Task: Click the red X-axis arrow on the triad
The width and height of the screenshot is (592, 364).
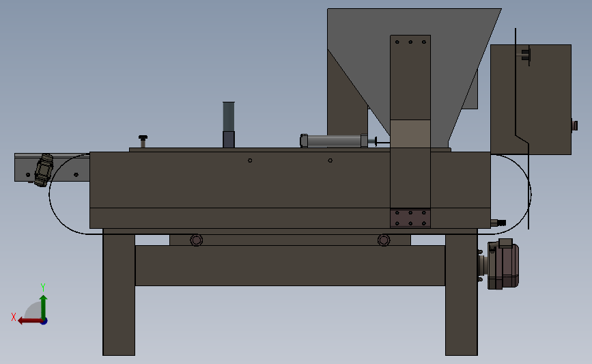Action: pyautogui.click(x=29, y=321)
